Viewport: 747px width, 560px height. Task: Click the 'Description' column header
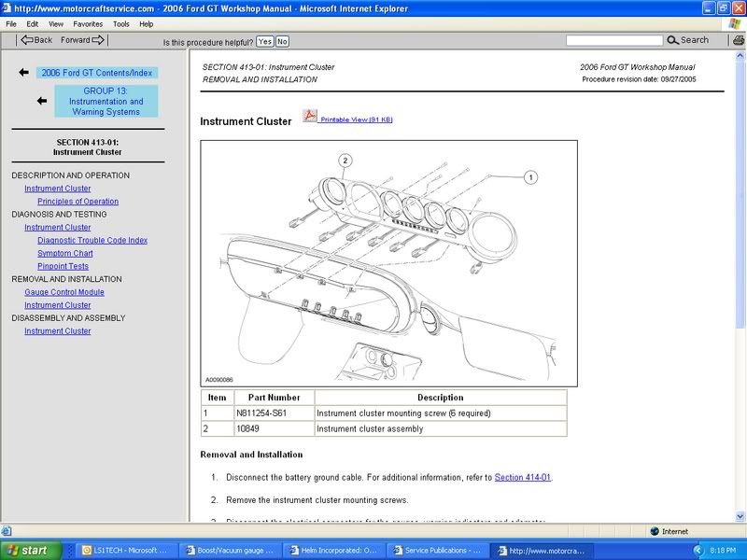(x=441, y=398)
